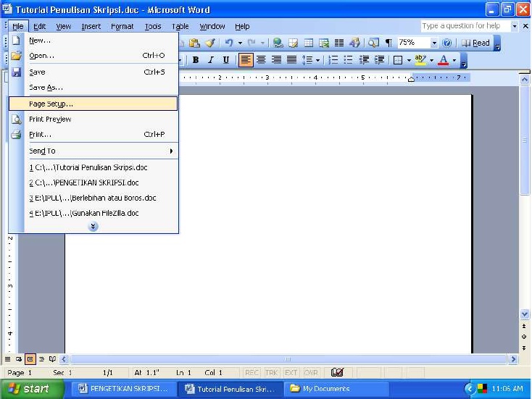The image size is (532, 399).
Task: Click the printer icon beside Print
Action: (16, 134)
